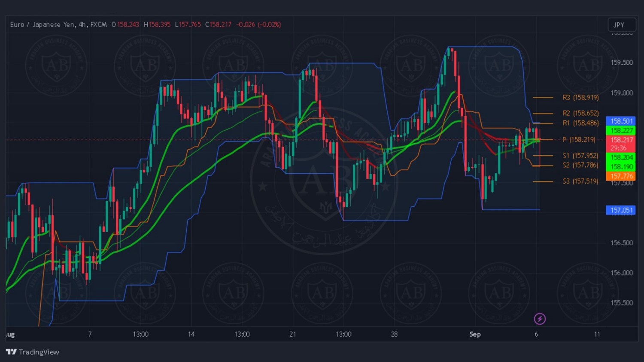Screen dimensions: 644x362
Task: Click the closing price C158.217 value
Action: click(x=218, y=24)
